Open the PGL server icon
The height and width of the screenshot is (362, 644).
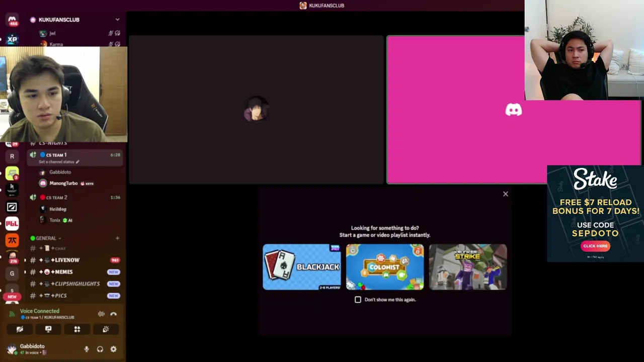tap(12, 223)
